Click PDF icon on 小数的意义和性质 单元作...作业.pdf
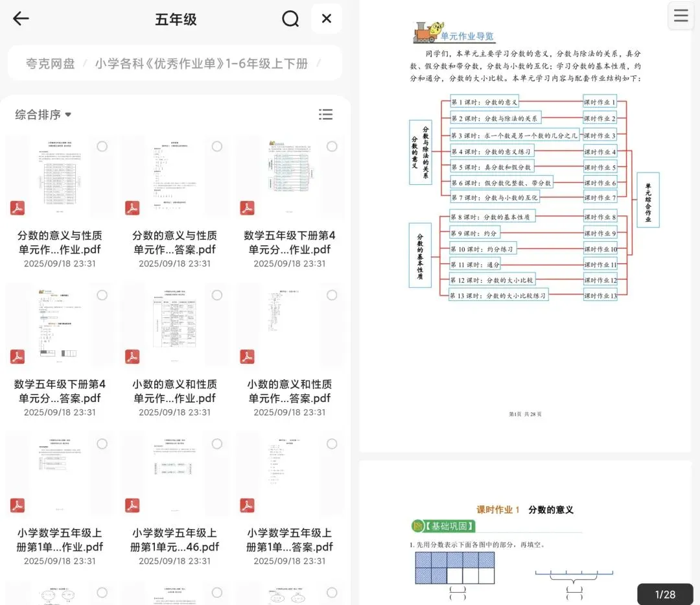 click(x=132, y=357)
